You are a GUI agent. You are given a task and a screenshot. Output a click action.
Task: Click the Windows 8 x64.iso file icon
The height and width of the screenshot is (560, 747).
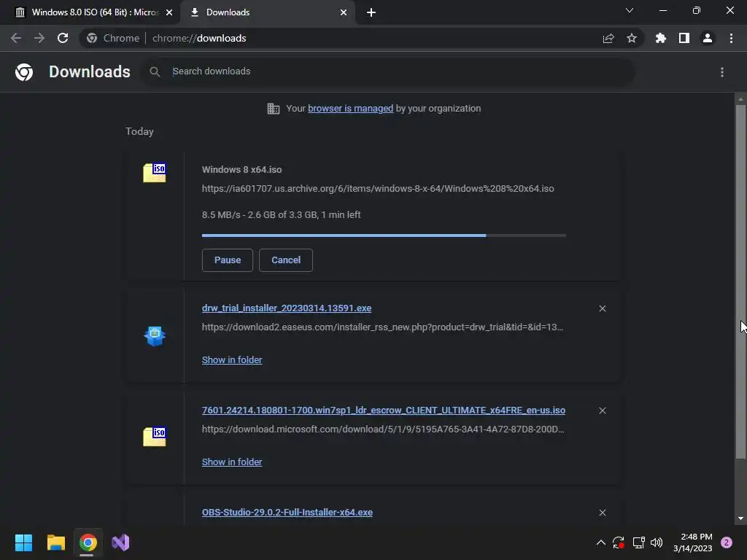(155, 173)
